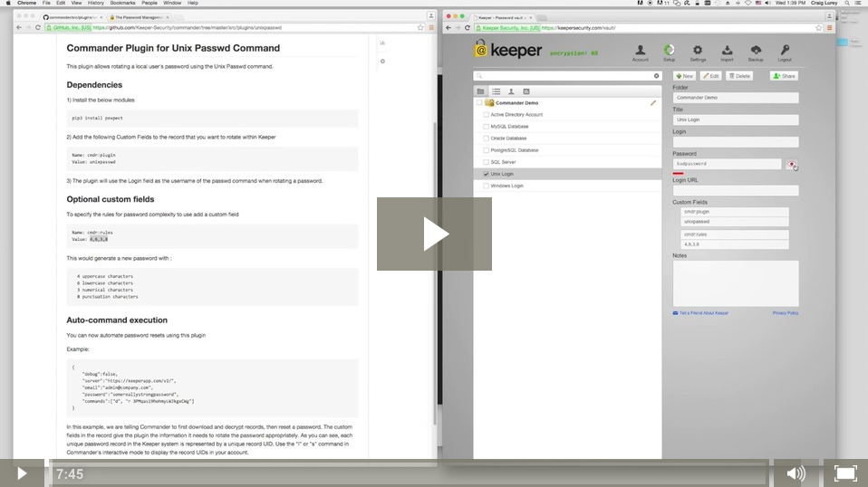
Task: Click the custom field value unixpasswd
Action: (735, 222)
